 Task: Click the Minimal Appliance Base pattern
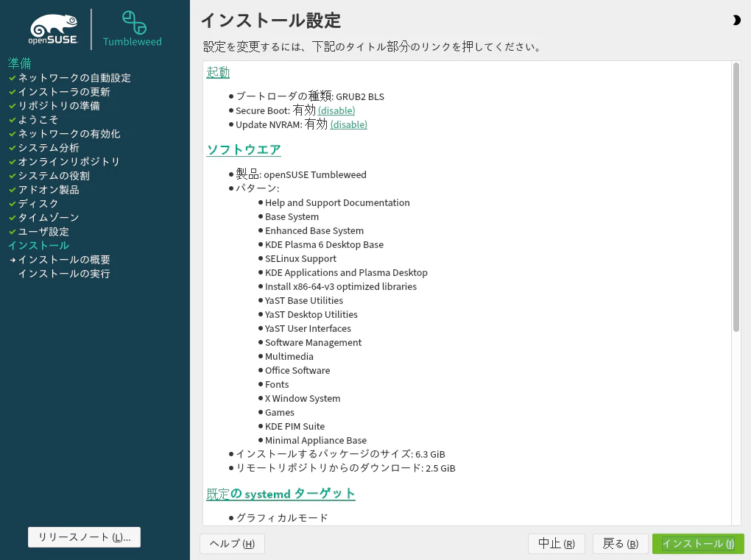pyautogui.click(x=316, y=440)
